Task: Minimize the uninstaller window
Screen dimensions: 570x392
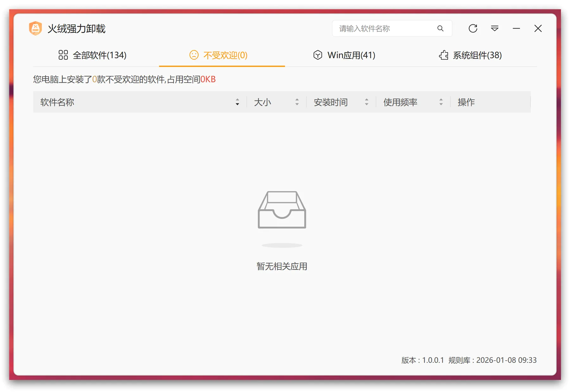Action: click(x=516, y=28)
